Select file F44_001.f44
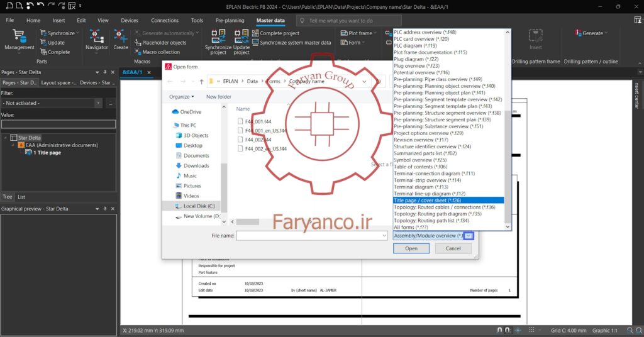Viewport: 644px width, 337px height. (x=255, y=121)
